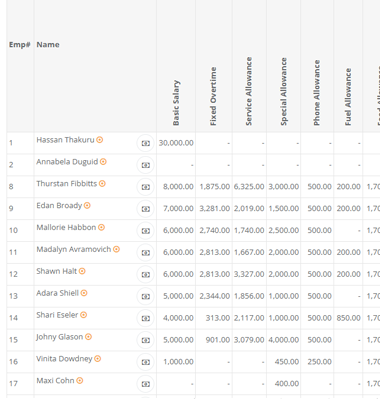Click employee number 14 cell
380x399 pixels.
tap(20, 318)
